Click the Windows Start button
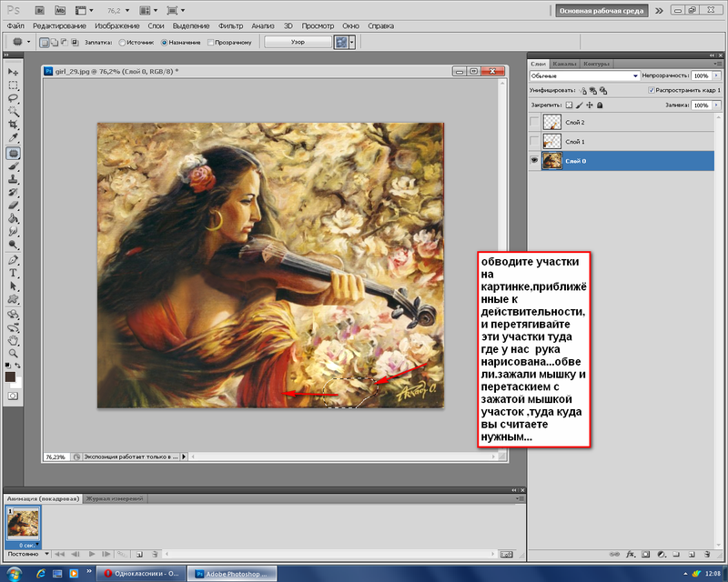The image size is (728, 582). click(14, 574)
